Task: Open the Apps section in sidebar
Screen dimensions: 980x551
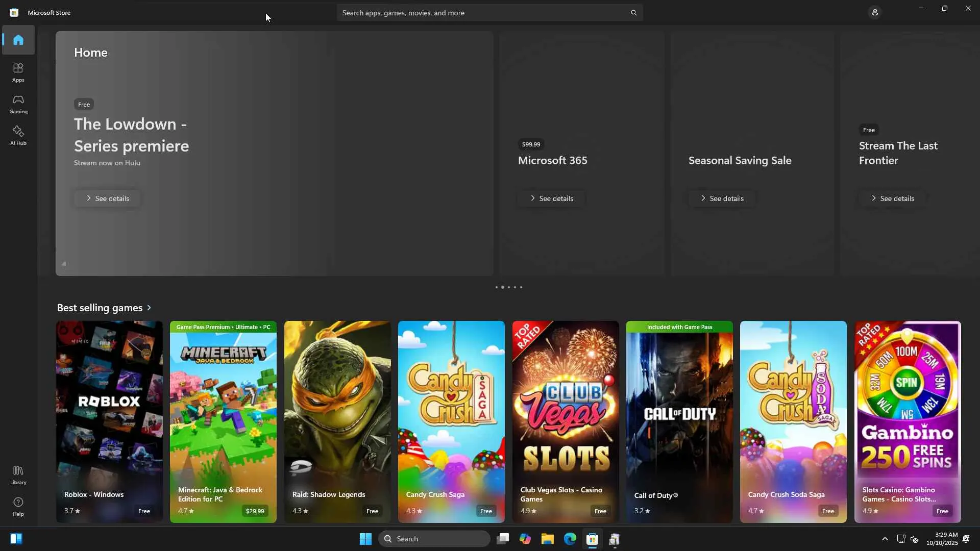Action: (18, 72)
